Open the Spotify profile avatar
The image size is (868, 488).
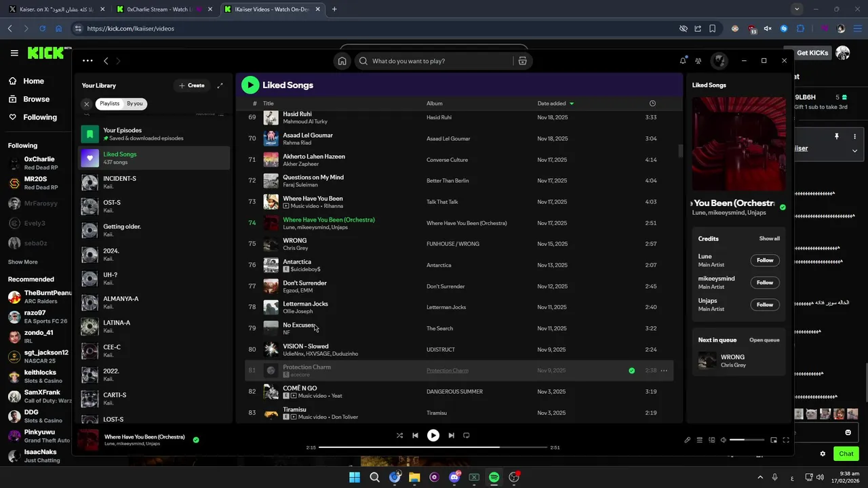[719, 61]
